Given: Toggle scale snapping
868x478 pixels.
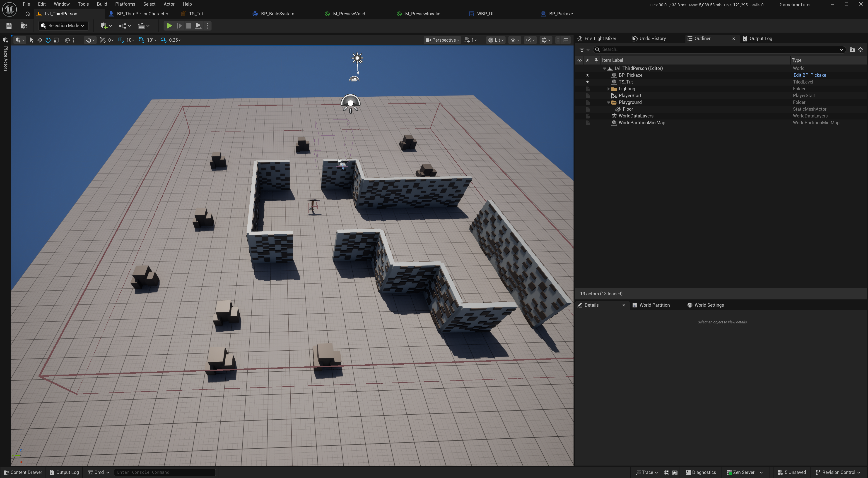Looking at the screenshot, I should click(x=164, y=40).
